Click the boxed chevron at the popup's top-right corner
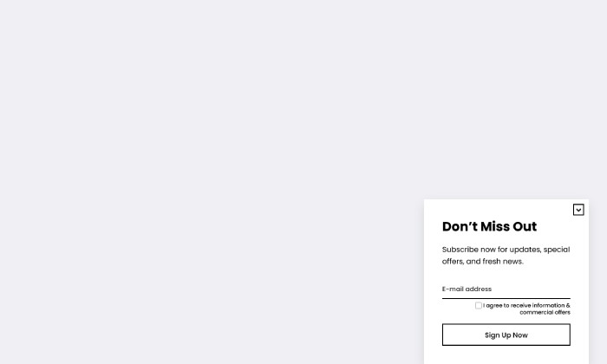The height and width of the screenshot is (364, 607). [x=578, y=210]
